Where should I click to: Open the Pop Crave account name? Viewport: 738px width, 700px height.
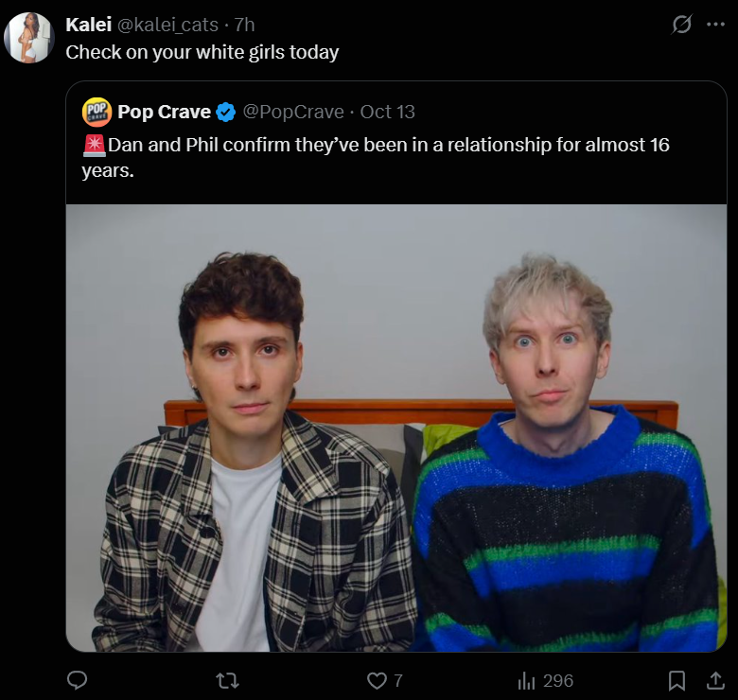coord(164,112)
